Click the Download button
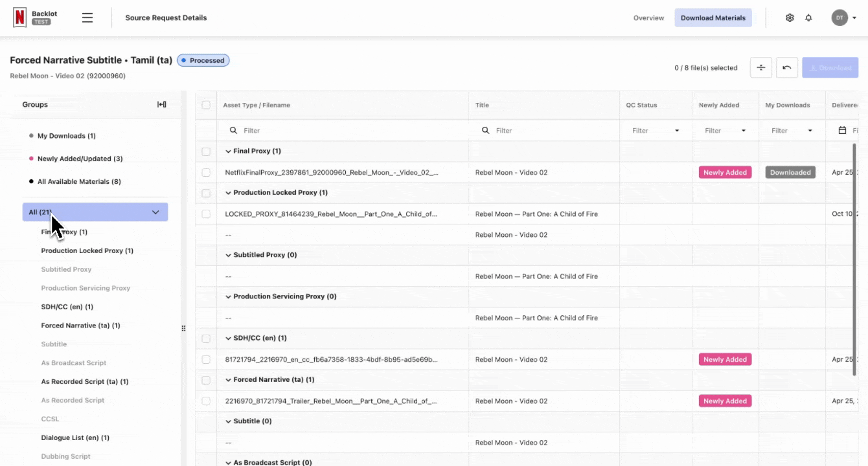The image size is (868, 466). pyautogui.click(x=830, y=67)
